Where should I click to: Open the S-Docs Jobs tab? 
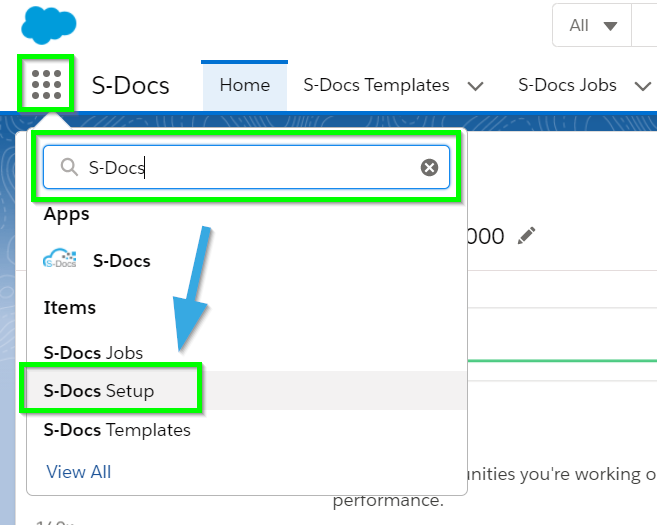coord(567,85)
